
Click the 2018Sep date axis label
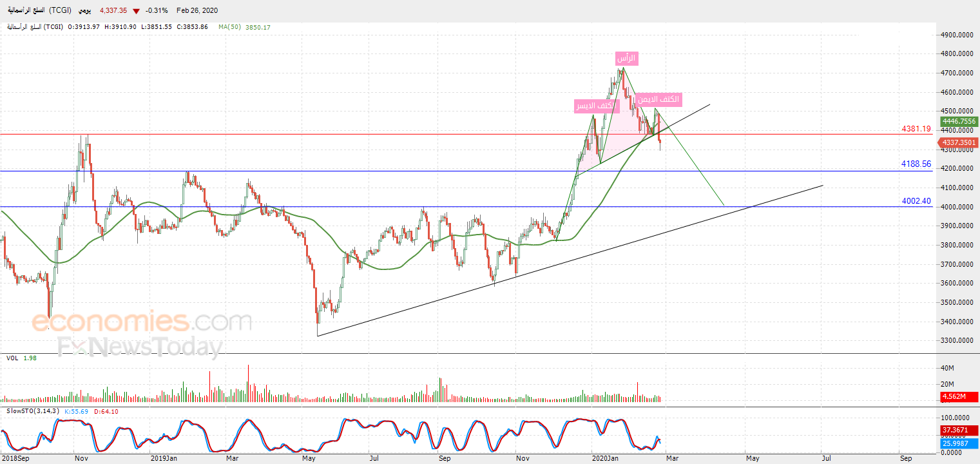[15, 459]
